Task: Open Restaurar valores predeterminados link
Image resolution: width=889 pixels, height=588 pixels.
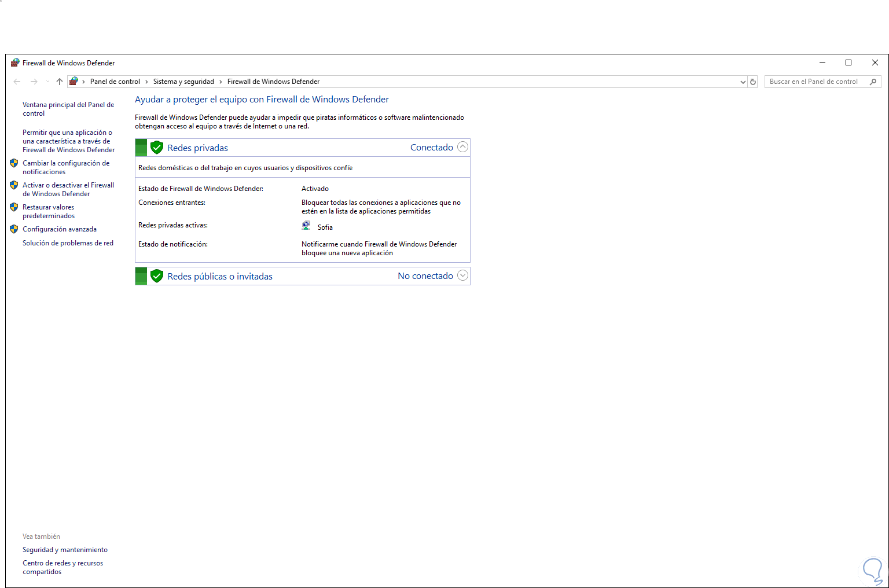Action: (x=49, y=211)
